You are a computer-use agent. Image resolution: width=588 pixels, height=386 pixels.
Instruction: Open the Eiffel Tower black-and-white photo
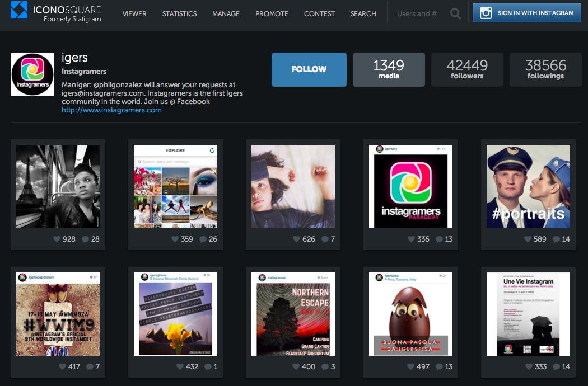coord(58,187)
